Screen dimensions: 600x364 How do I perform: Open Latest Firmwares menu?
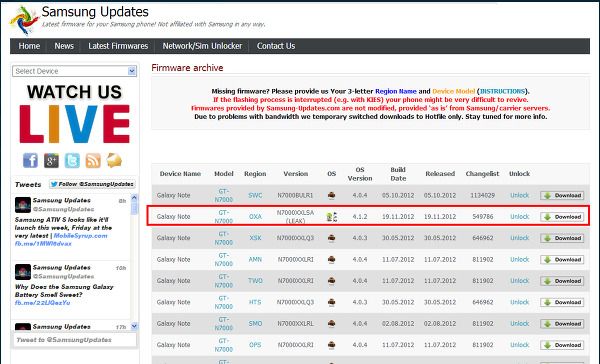118,46
